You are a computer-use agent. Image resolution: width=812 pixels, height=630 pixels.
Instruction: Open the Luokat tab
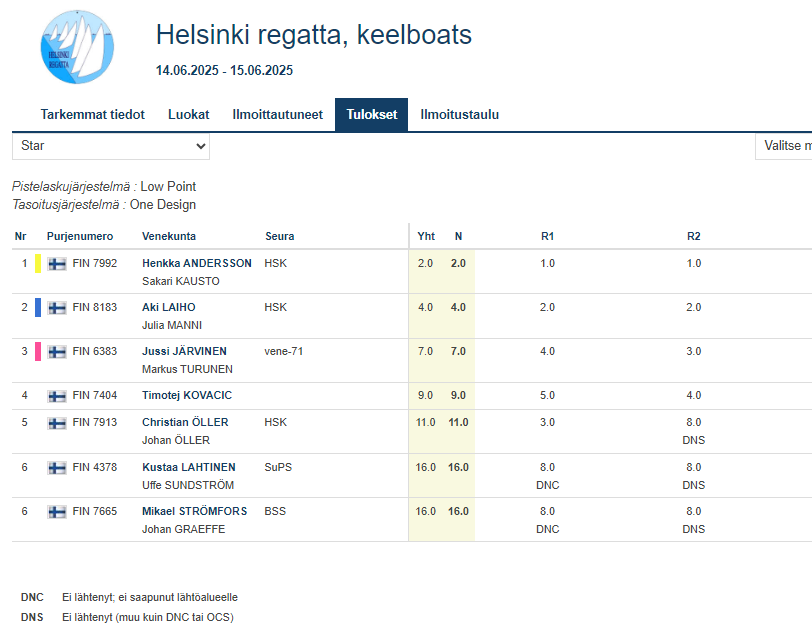[188, 115]
